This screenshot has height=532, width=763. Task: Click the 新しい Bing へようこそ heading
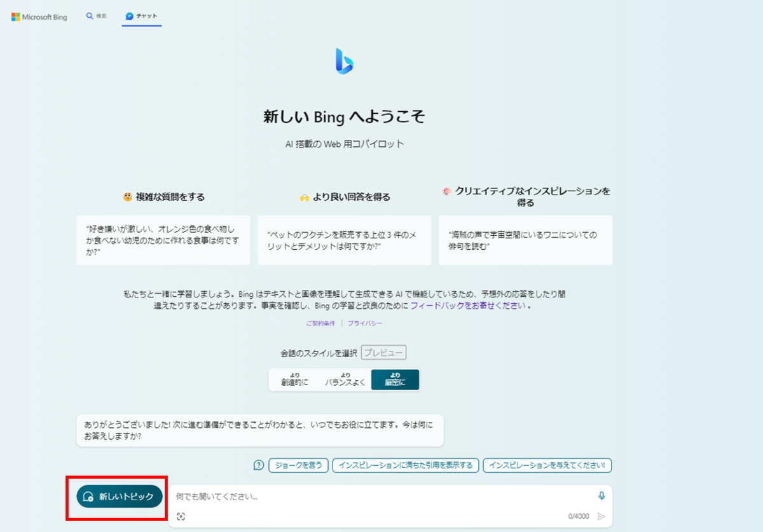click(344, 117)
